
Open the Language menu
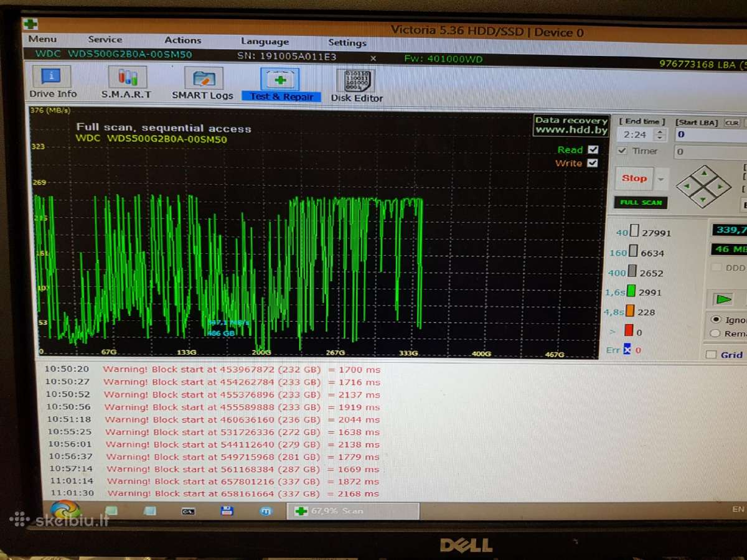point(265,41)
